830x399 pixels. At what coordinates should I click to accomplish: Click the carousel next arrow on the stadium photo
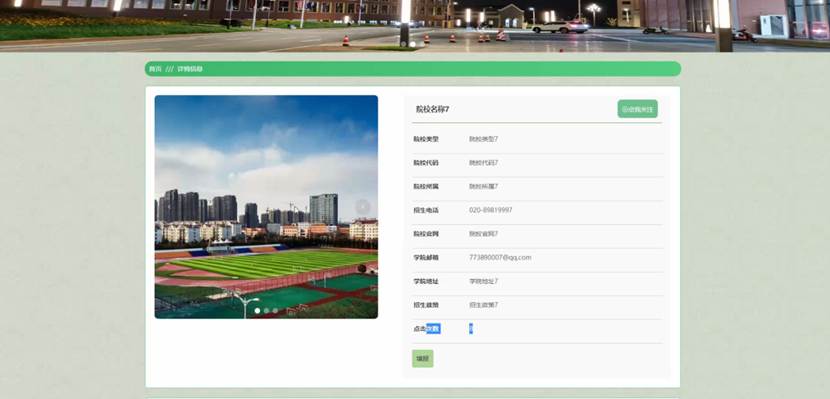(363, 207)
